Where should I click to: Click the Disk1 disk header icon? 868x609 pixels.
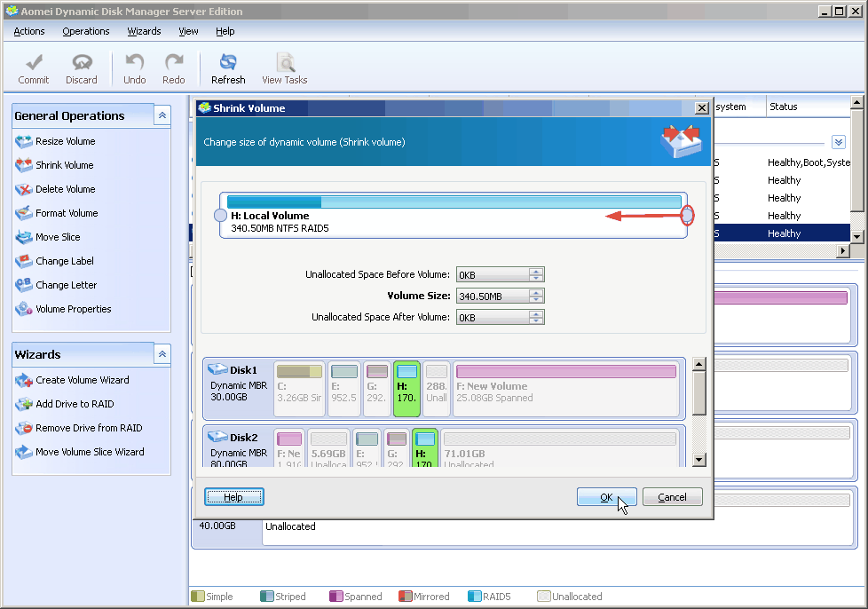click(217, 369)
